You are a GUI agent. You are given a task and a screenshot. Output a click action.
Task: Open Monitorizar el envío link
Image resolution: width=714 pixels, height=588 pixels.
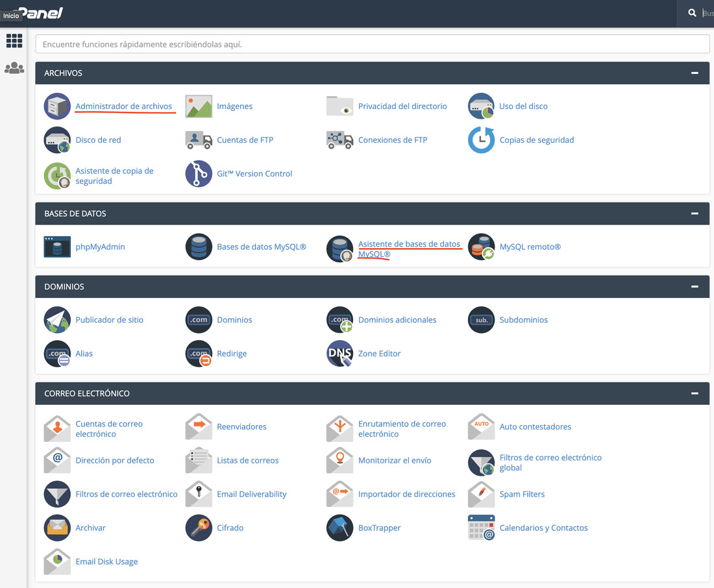[x=395, y=461]
